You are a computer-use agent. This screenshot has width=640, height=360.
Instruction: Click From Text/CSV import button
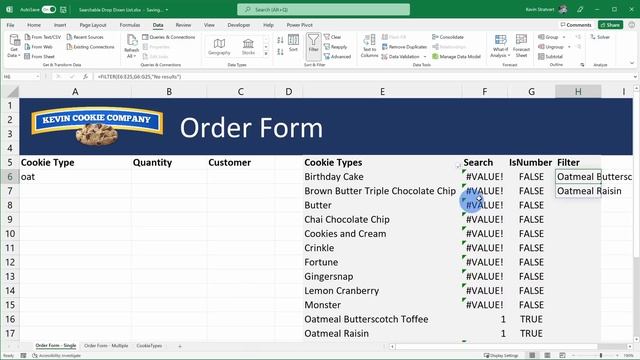point(42,37)
